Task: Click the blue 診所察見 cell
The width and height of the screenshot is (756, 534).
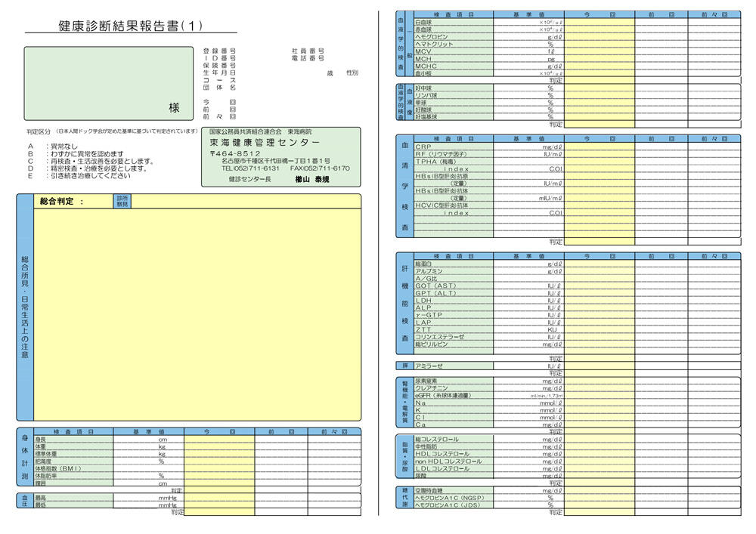Action: (x=122, y=201)
